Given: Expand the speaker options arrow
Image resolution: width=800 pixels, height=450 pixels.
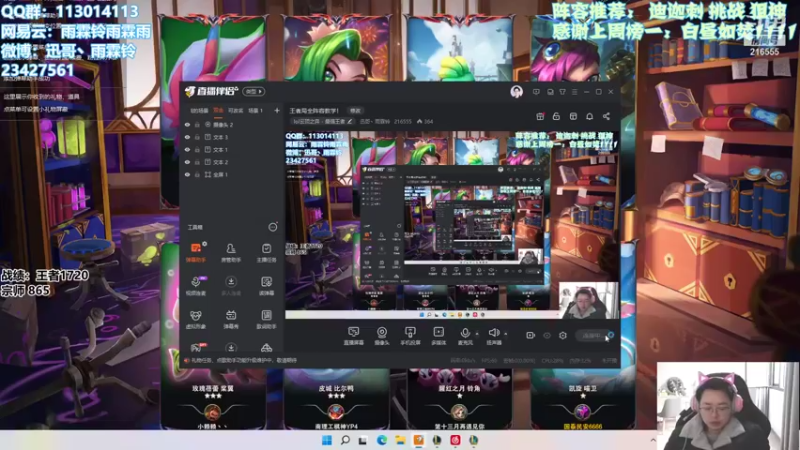Looking at the screenshot, I should point(506,334).
